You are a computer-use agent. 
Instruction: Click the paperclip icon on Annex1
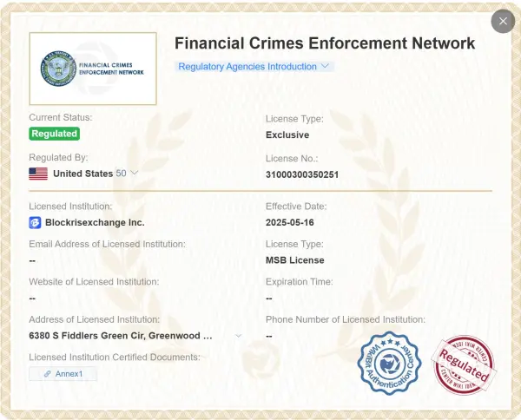pyautogui.click(x=48, y=374)
